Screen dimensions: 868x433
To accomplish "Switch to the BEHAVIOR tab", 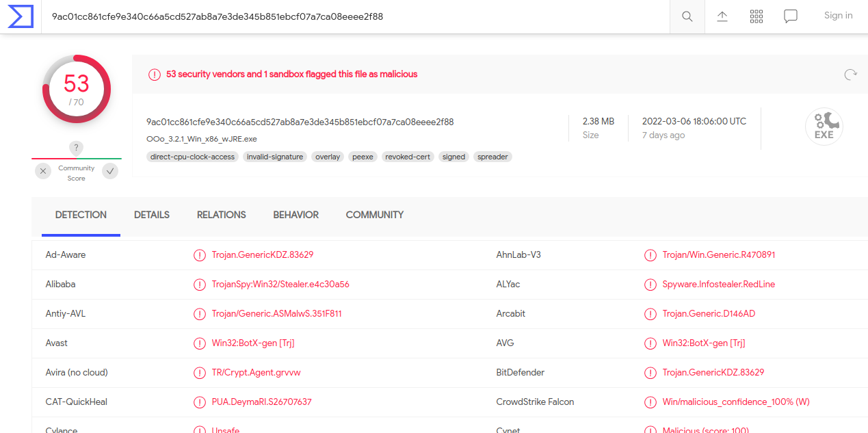I will 295,214.
